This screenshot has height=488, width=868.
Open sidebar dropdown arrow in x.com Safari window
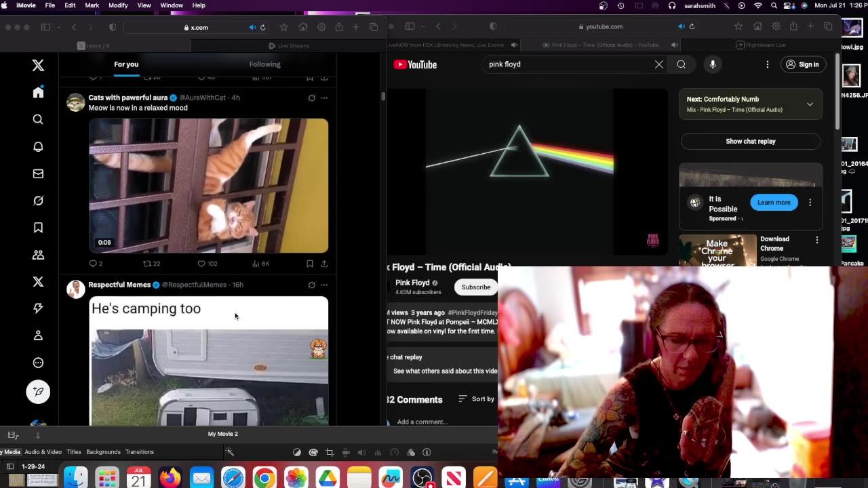[x=58, y=27]
